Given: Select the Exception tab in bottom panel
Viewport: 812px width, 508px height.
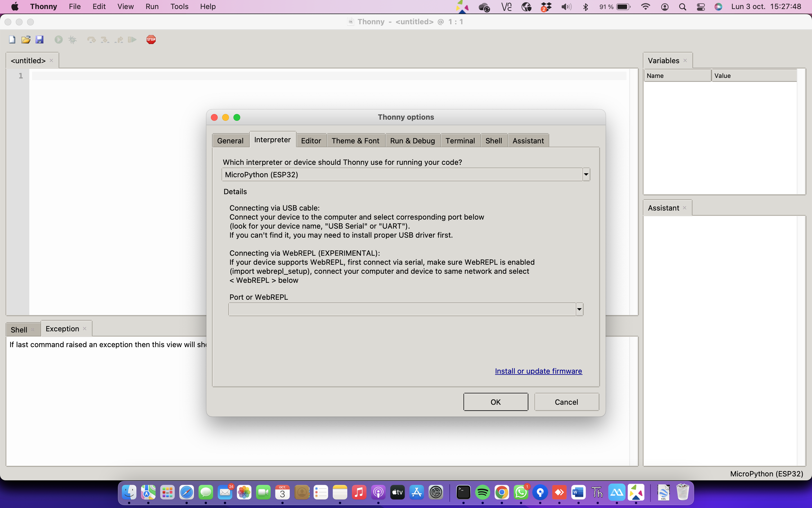Looking at the screenshot, I should (x=62, y=329).
